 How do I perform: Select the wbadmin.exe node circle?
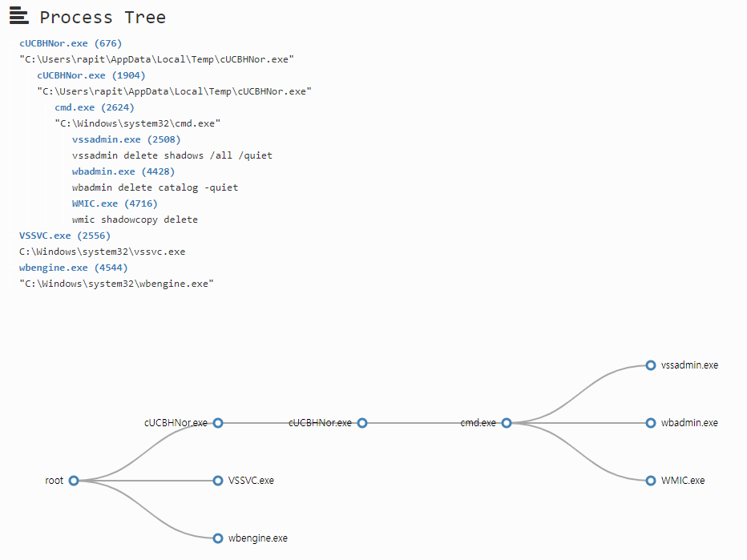pos(651,423)
